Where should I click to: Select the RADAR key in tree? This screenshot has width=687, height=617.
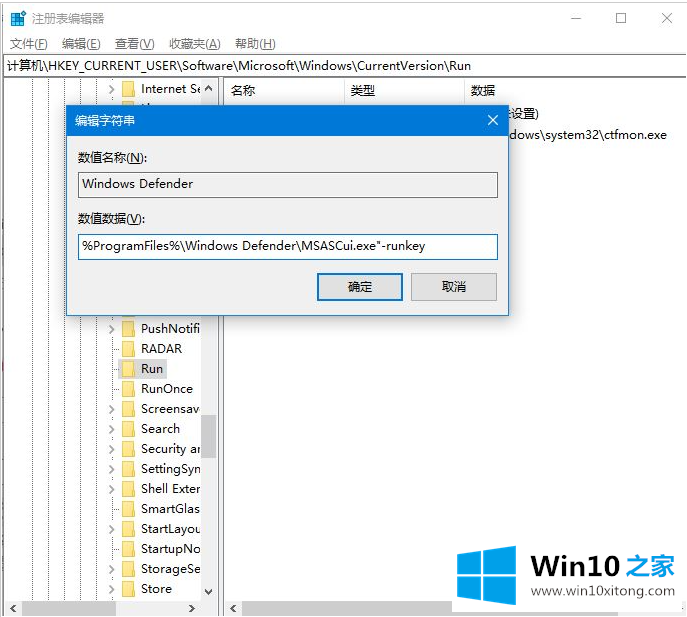(x=161, y=349)
